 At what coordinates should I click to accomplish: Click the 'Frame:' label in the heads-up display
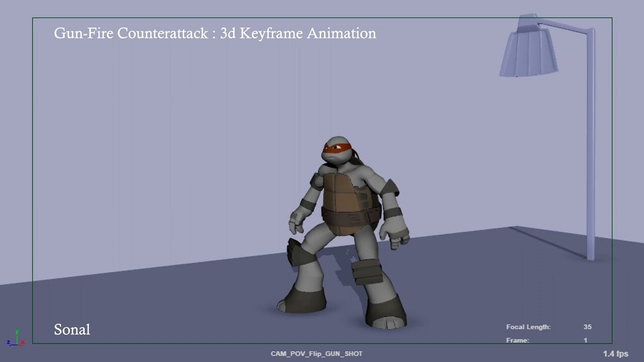[x=518, y=340]
